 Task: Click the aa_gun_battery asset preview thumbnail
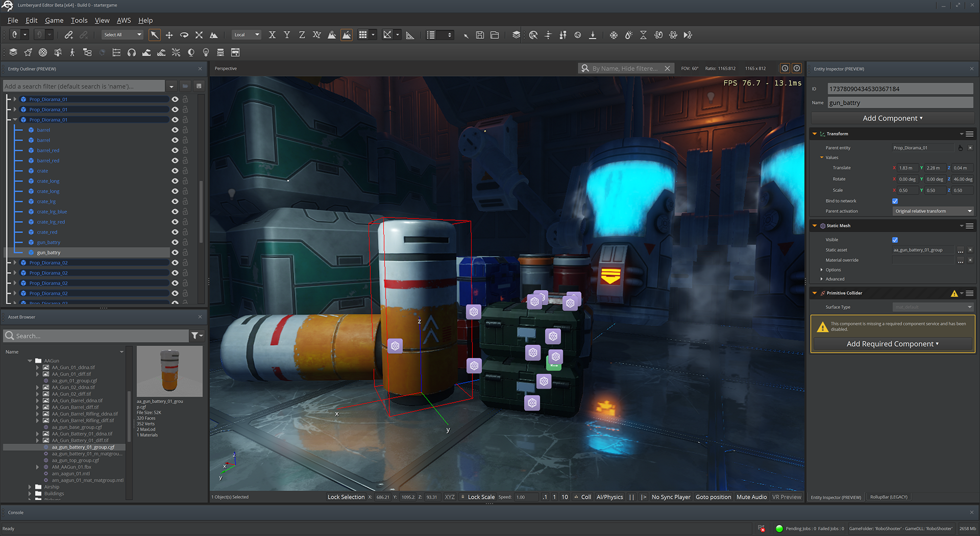click(169, 371)
